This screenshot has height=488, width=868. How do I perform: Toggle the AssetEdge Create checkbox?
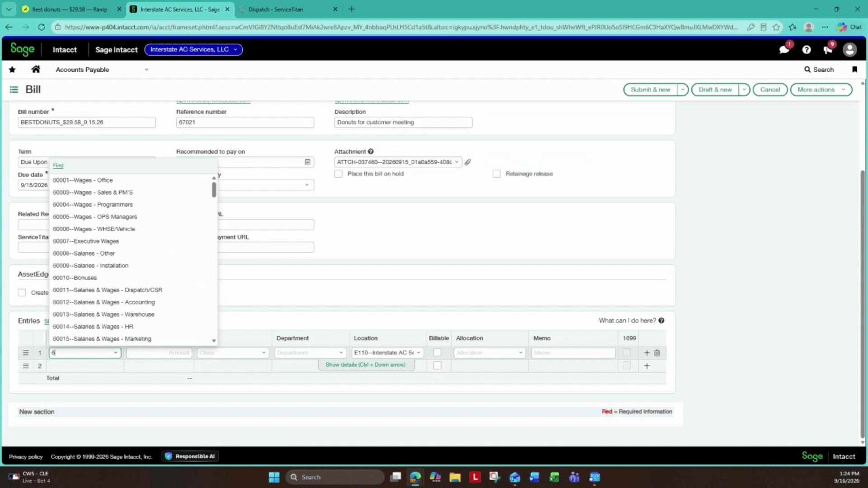pos(22,293)
